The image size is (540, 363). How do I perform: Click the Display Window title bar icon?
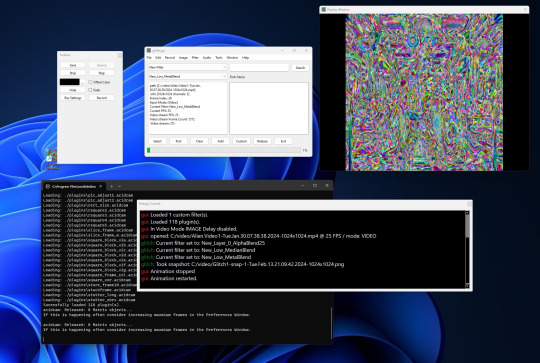coord(323,10)
